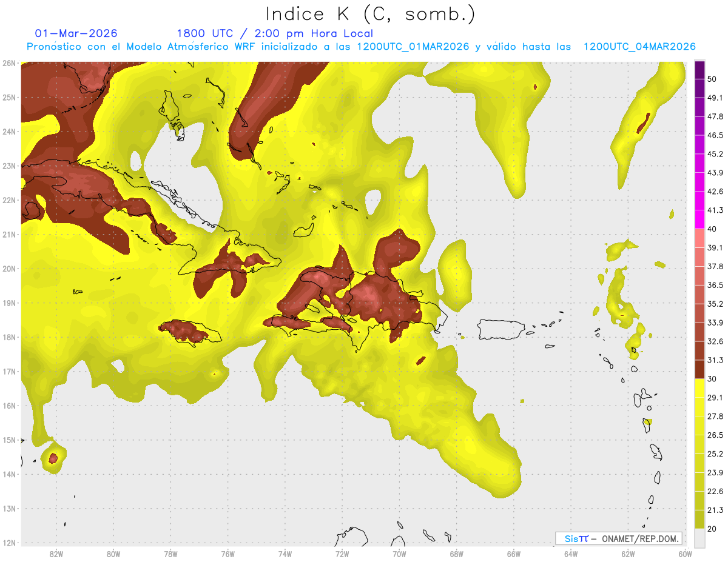Click the 15N latitude label
Image resolution: width=728 pixels, height=562 pixels.
pyautogui.click(x=8, y=440)
